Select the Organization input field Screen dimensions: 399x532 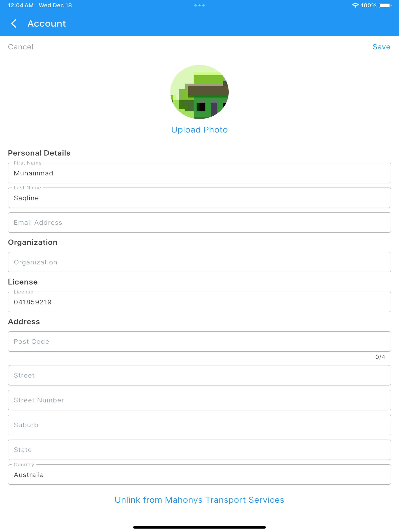coord(199,262)
